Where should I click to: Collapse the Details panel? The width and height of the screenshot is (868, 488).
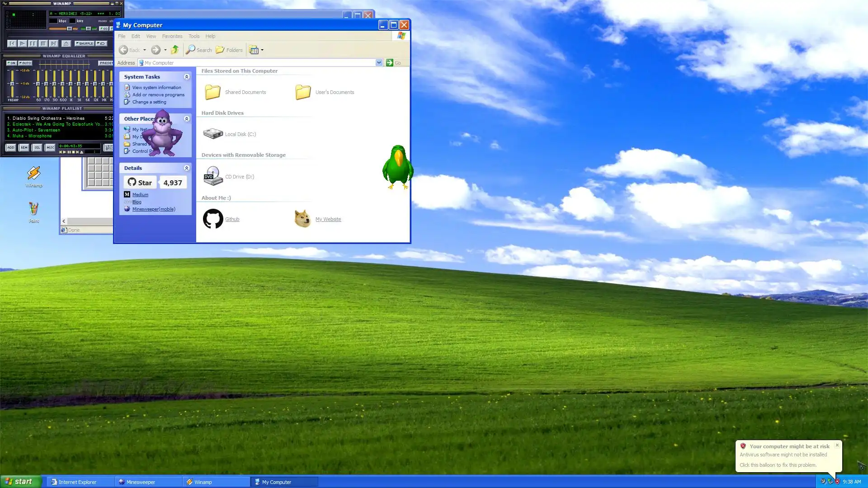[186, 168]
